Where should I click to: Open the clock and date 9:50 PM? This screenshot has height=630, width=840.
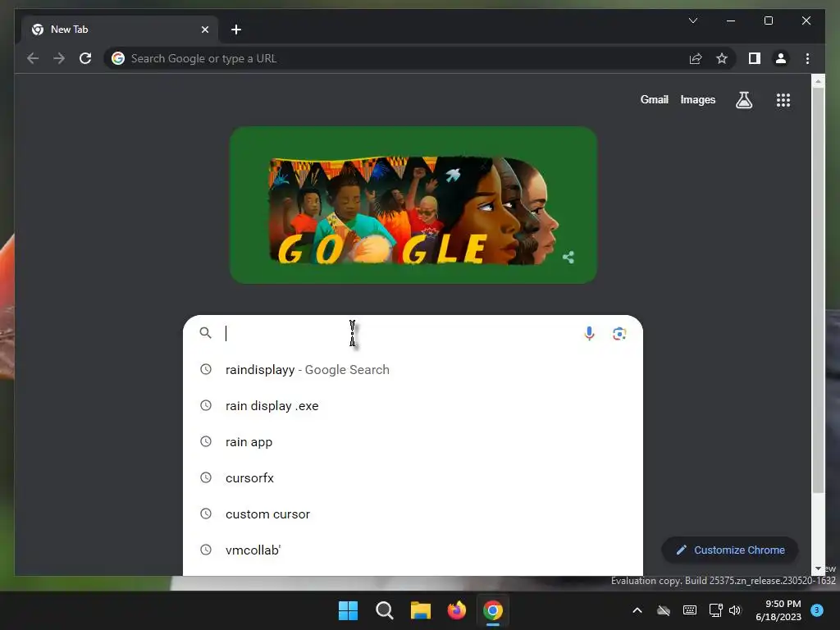[778, 610]
